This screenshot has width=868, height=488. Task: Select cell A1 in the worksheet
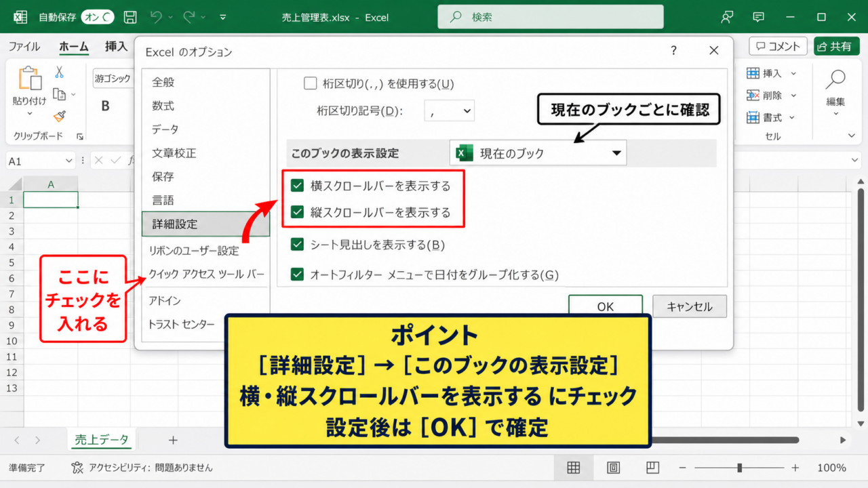click(50, 200)
